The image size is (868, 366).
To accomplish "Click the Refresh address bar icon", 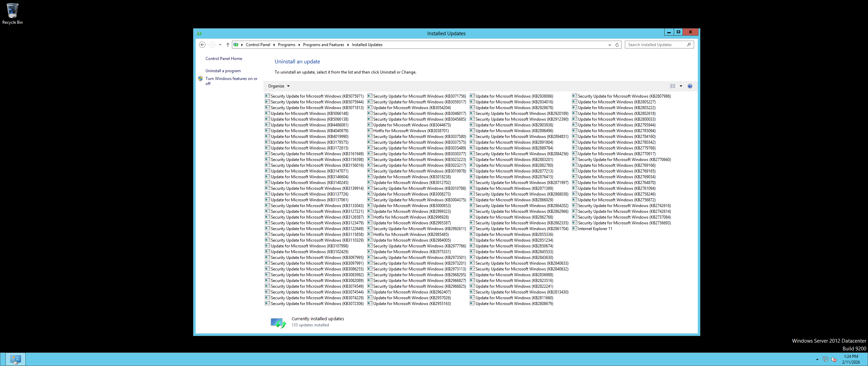I will pyautogui.click(x=617, y=45).
